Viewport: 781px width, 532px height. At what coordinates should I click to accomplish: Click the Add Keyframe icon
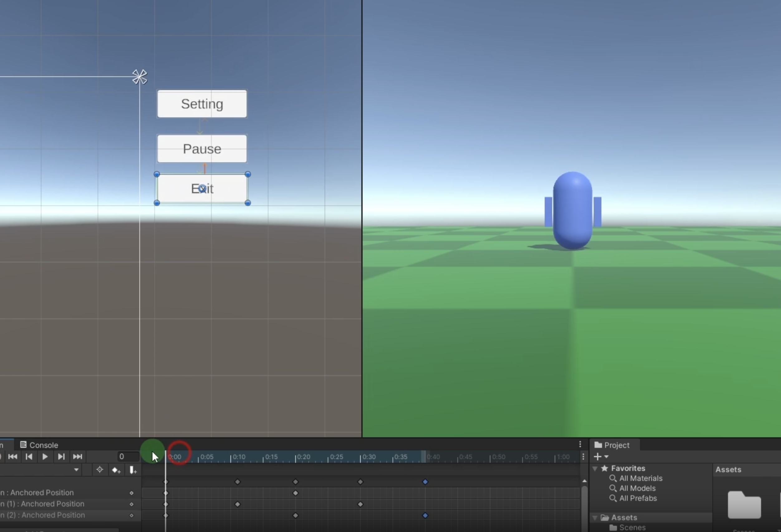(x=116, y=470)
